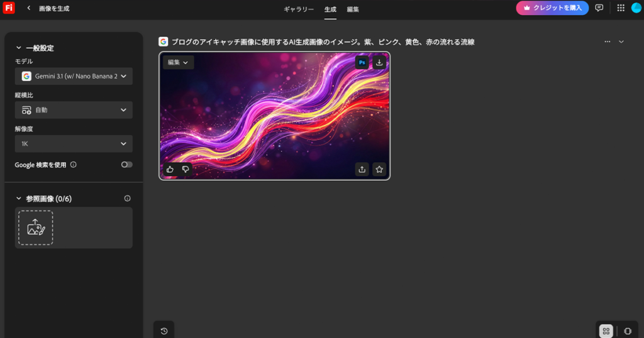Screen dimensions: 644x338
Task: Click the thumbs down icon
Action: click(x=186, y=169)
